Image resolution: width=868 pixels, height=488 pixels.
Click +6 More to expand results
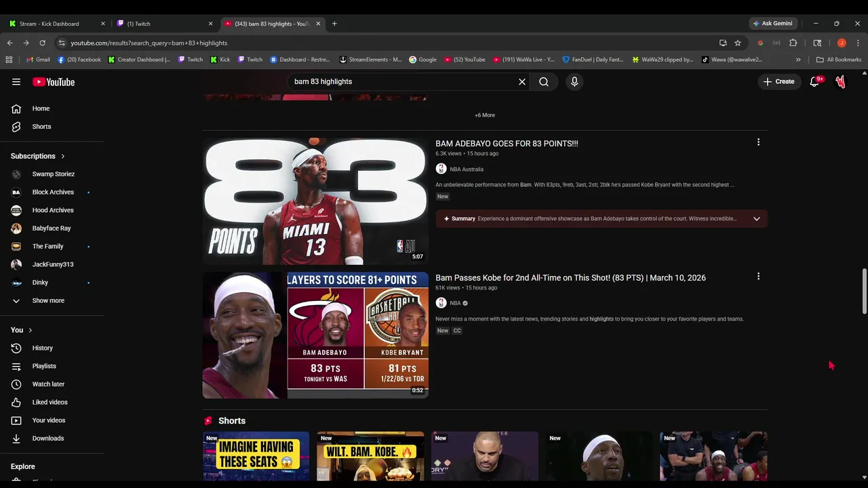click(x=485, y=115)
